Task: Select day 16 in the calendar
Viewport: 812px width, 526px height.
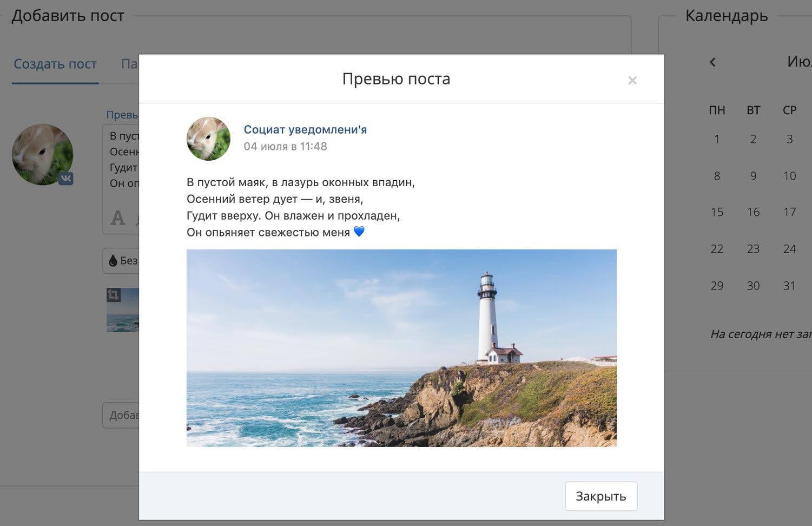Action: 753,212
